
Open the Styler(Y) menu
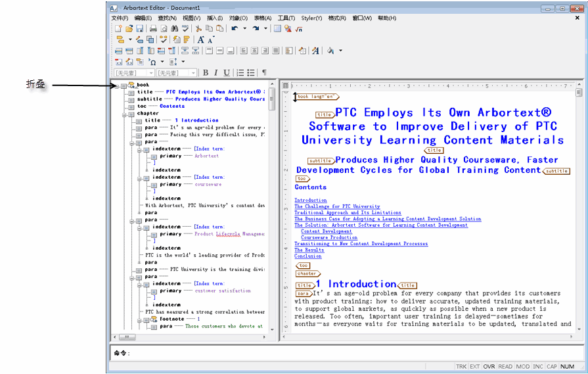tap(311, 18)
